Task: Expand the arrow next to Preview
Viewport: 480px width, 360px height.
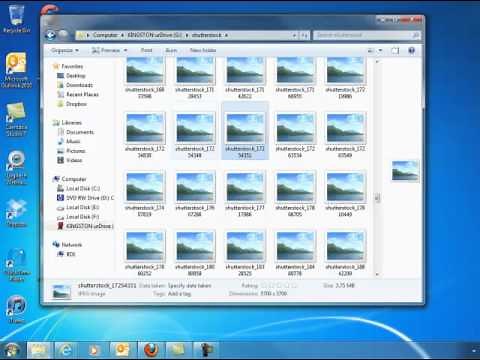Action: click(126, 50)
